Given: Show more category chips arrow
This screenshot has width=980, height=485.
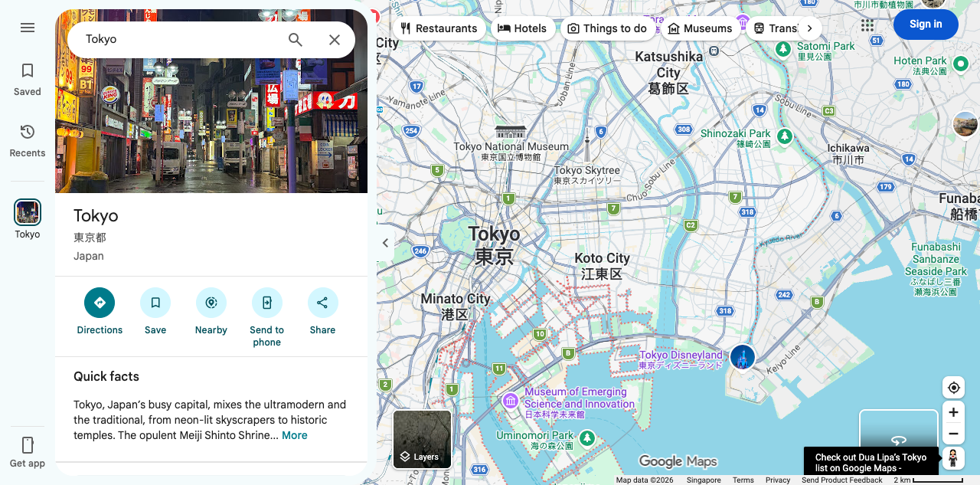Looking at the screenshot, I should pos(809,28).
